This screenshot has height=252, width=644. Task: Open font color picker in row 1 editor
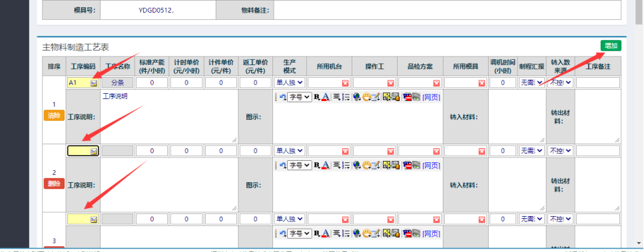click(326, 97)
